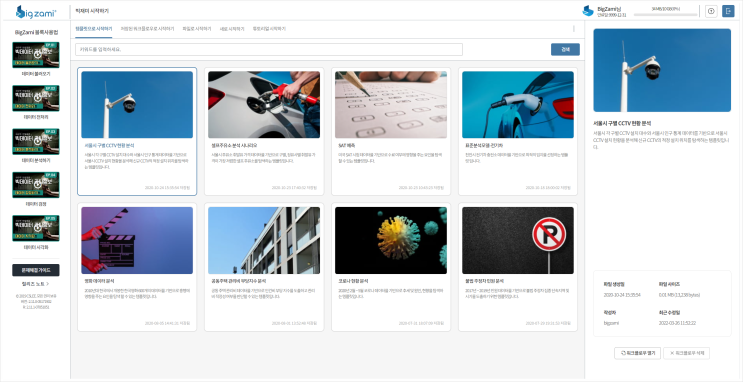Switch to the '튜토리얼 시작하기' tab
Image resolution: width=743 pixels, height=382 pixels.
click(269, 29)
